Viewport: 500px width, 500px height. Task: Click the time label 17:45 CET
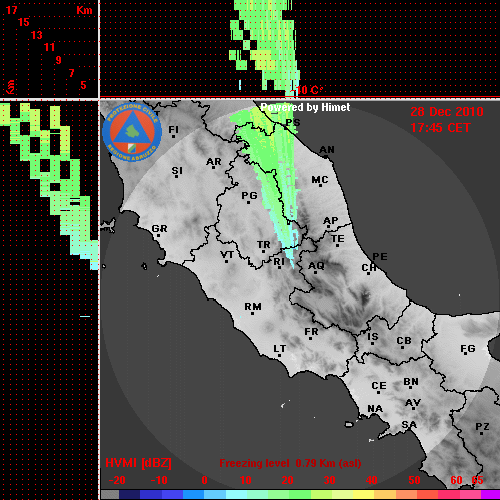[440, 128]
